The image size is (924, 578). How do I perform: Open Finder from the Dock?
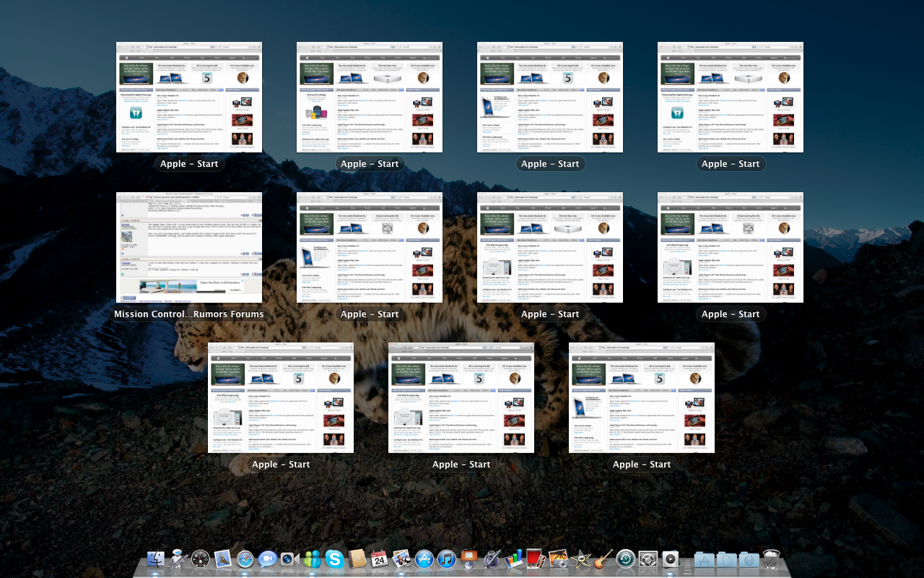tap(156, 559)
